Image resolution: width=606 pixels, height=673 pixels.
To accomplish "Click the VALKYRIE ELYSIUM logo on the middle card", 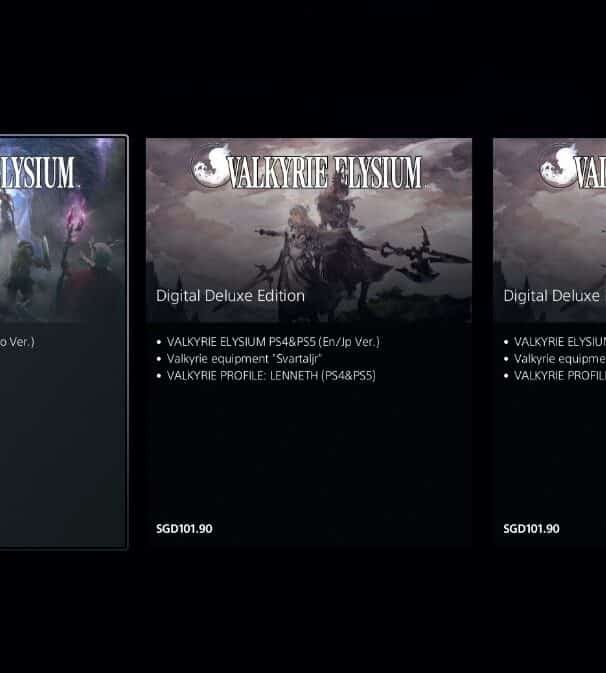I will pyautogui.click(x=307, y=167).
